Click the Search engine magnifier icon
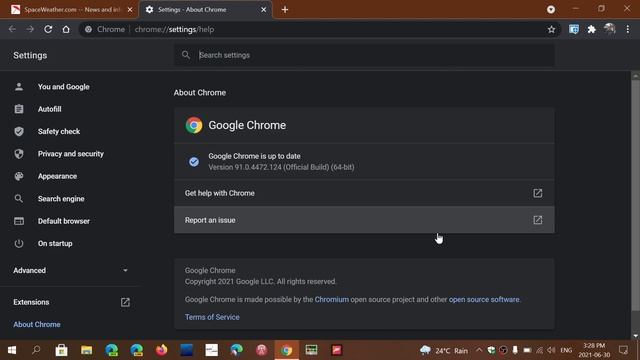Viewport: 640px width, 360px height. (19, 199)
